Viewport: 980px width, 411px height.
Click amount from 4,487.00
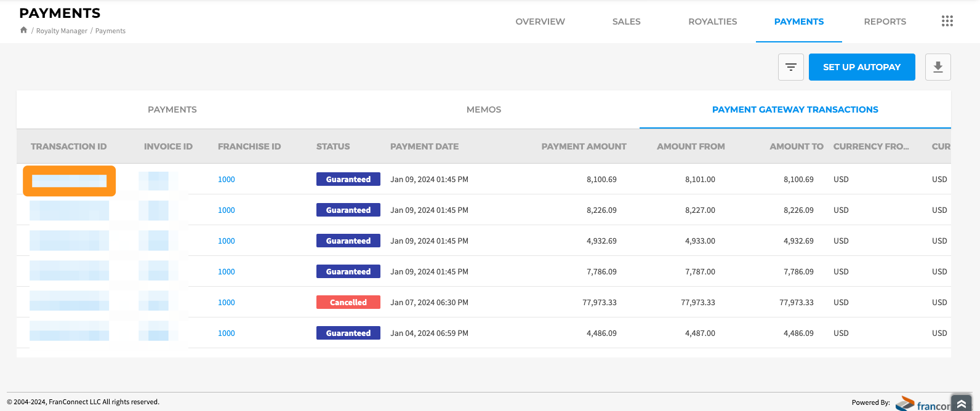[700, 333]
